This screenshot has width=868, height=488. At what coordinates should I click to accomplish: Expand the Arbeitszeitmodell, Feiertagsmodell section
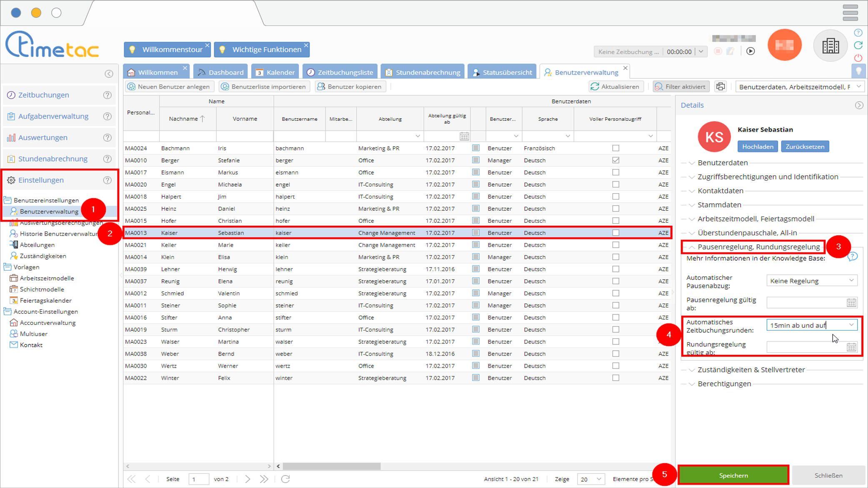[755, 219]
